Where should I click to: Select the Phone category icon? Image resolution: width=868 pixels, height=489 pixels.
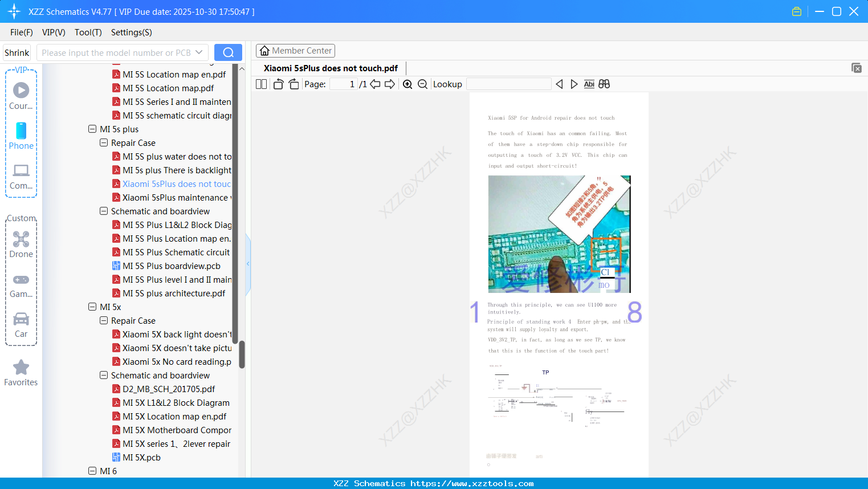coord(21,136)
